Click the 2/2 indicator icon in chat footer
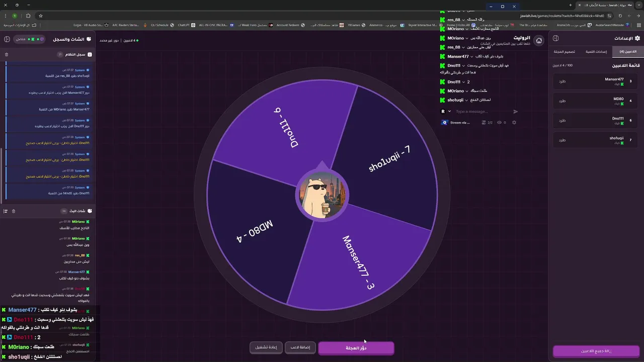 [483, 122]
